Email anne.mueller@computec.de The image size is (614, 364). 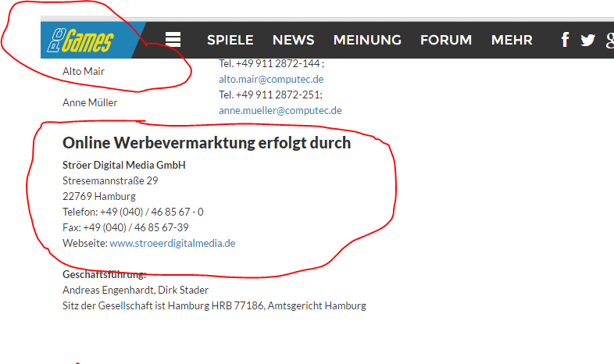(280, 110)
